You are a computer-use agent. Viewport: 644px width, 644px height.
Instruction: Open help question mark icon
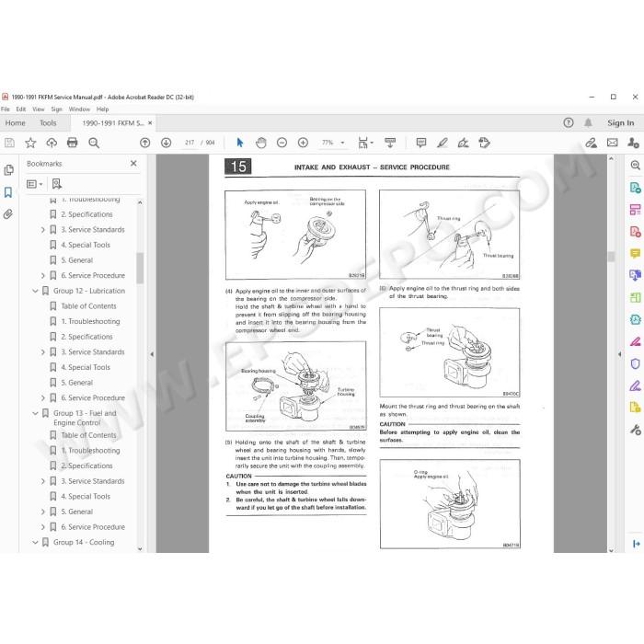[569, 122]
